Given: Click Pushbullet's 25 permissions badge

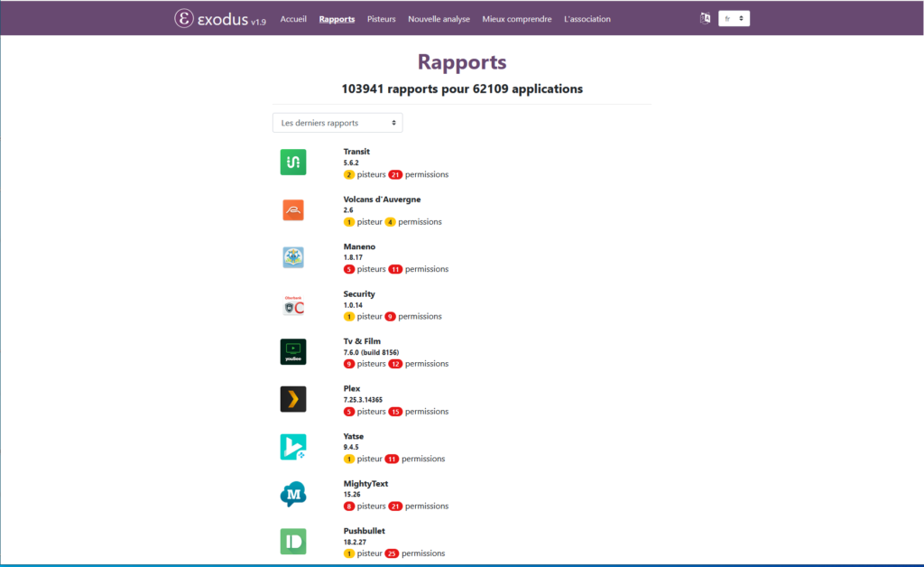Looking at the screenshot, I should coord(392,553).
